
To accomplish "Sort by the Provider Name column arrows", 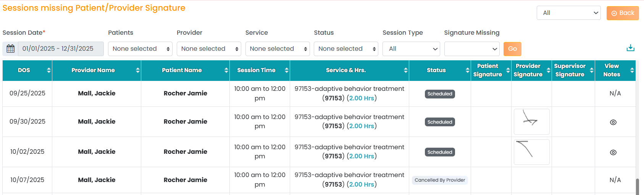I will 137,70.
